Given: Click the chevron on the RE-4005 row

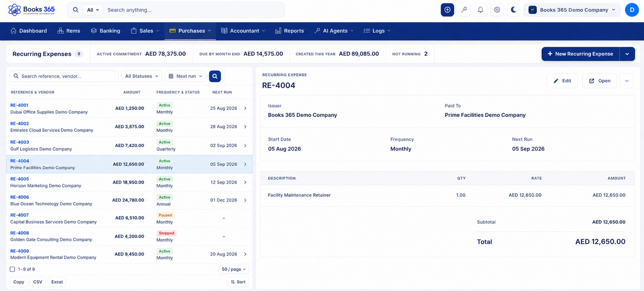Looking at the screenshot, I should tap(245, 183).
